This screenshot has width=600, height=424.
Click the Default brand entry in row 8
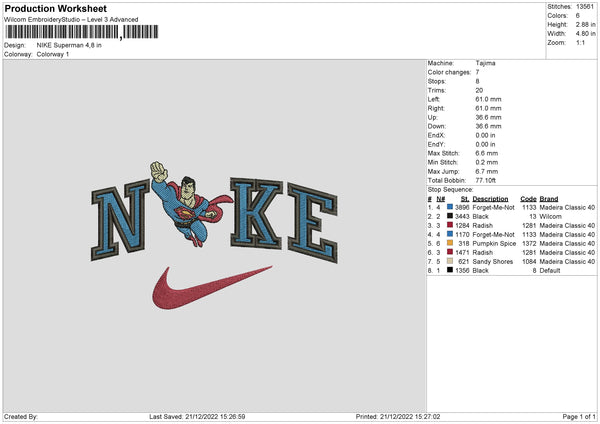(550, 271)
